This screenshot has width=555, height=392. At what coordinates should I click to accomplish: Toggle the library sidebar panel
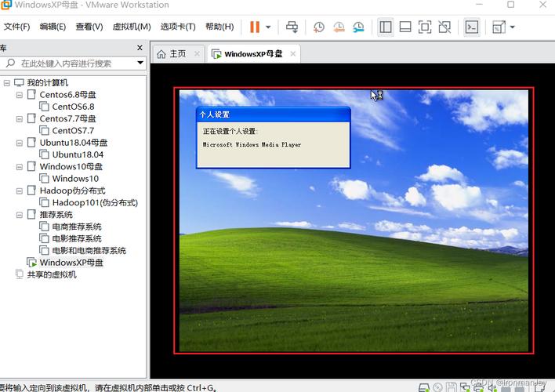pyautogui.click(x=386, y=27)
